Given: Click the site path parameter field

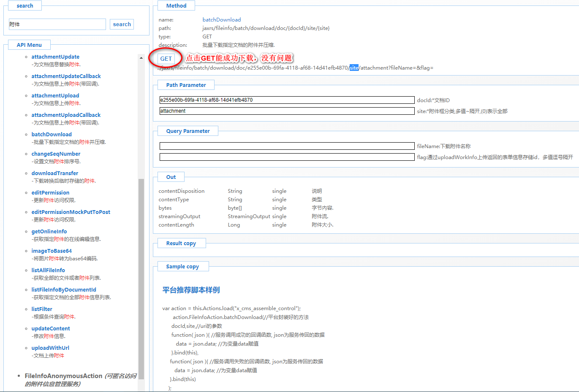Looking at the screenshot, I should click(287, 111).
